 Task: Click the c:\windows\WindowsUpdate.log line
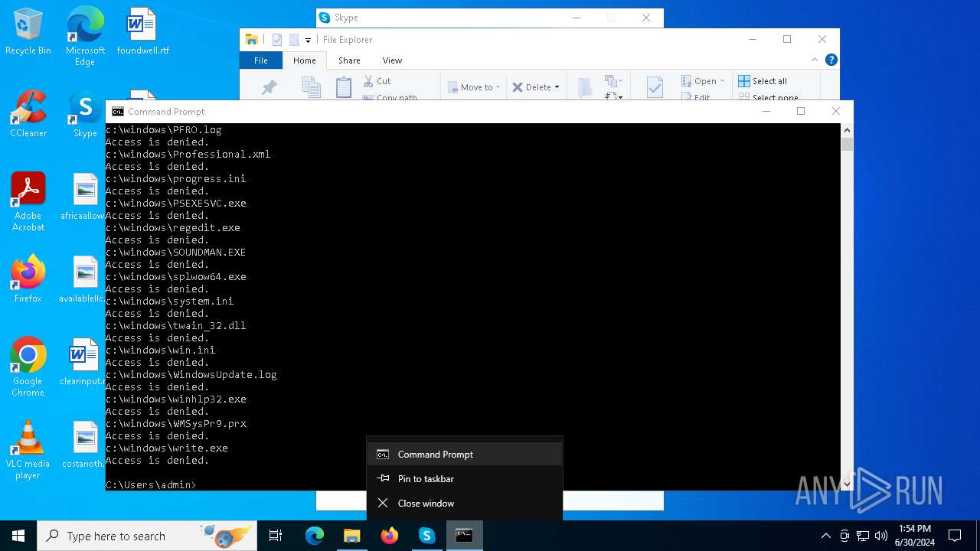pos(191,374)
